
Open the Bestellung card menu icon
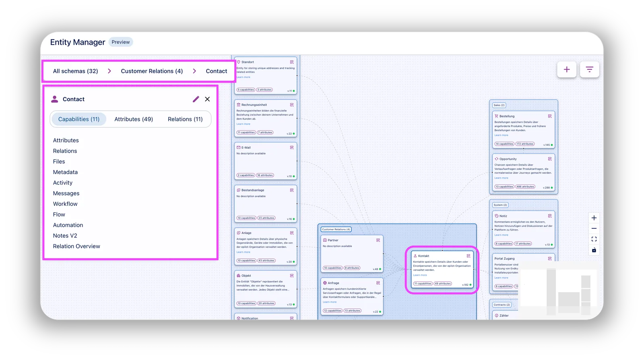tap(550, 116)
